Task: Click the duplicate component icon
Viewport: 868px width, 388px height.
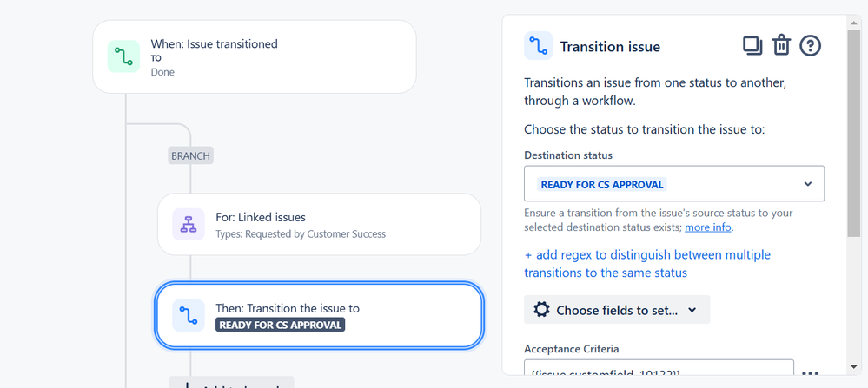Action: [x=752, y=46]
